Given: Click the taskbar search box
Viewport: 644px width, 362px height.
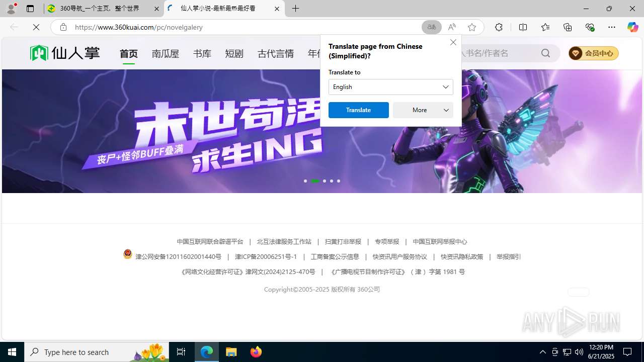Looking at the screenshot, I should 97,352.
